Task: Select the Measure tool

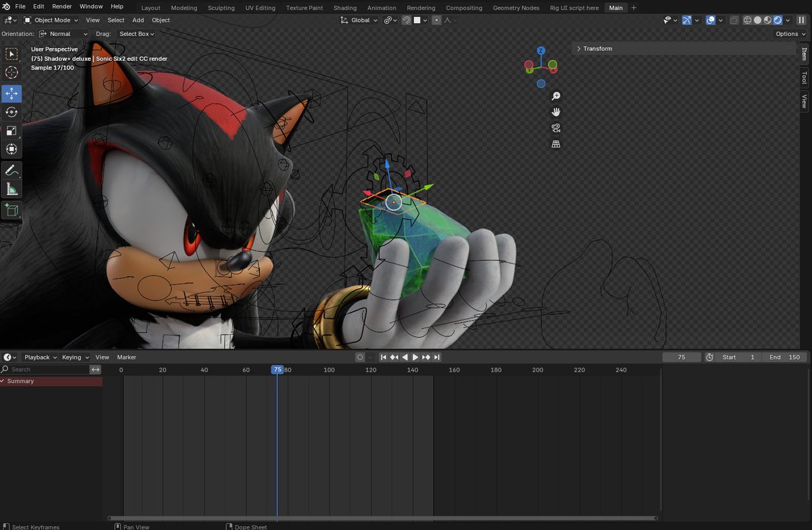Action: tap(12, 189)
